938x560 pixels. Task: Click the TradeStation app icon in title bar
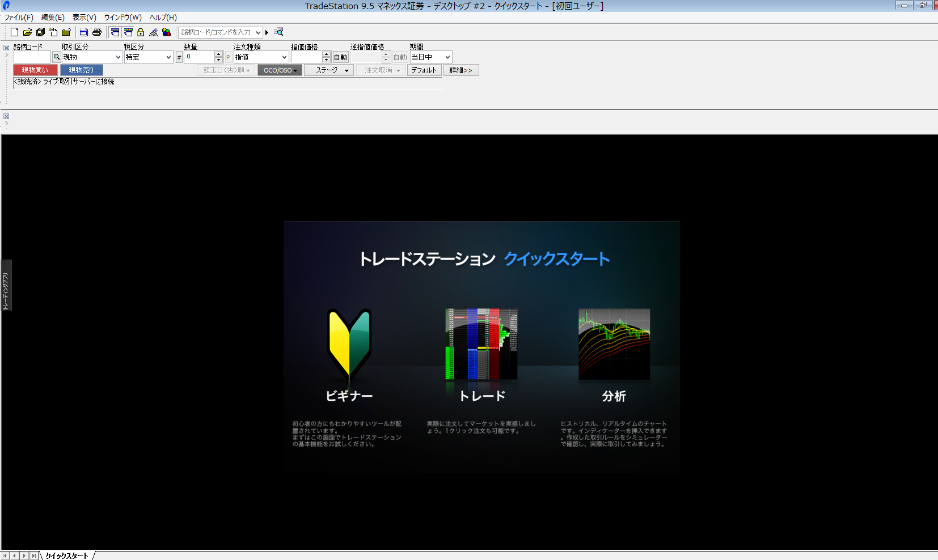point(6,5)
